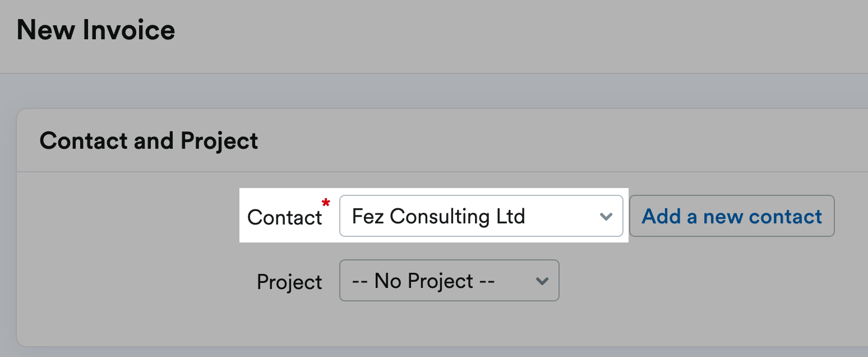Click the Add a new contact link

[732, 216]
